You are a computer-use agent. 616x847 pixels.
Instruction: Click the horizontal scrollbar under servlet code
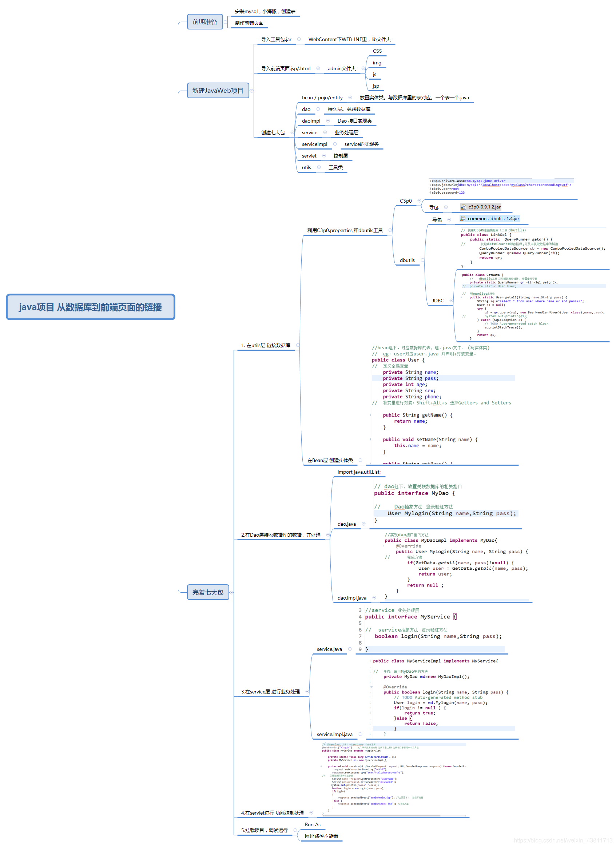coord(394,816)
